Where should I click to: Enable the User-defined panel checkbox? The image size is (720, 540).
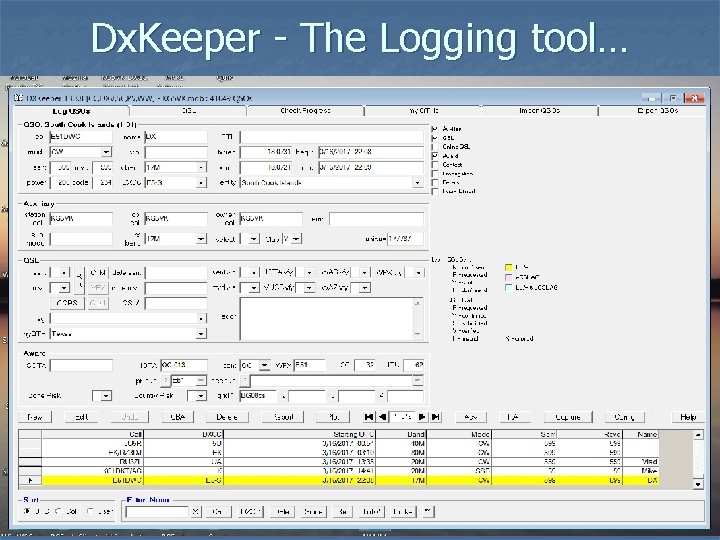pyautogui.click(x=434, y=191)
